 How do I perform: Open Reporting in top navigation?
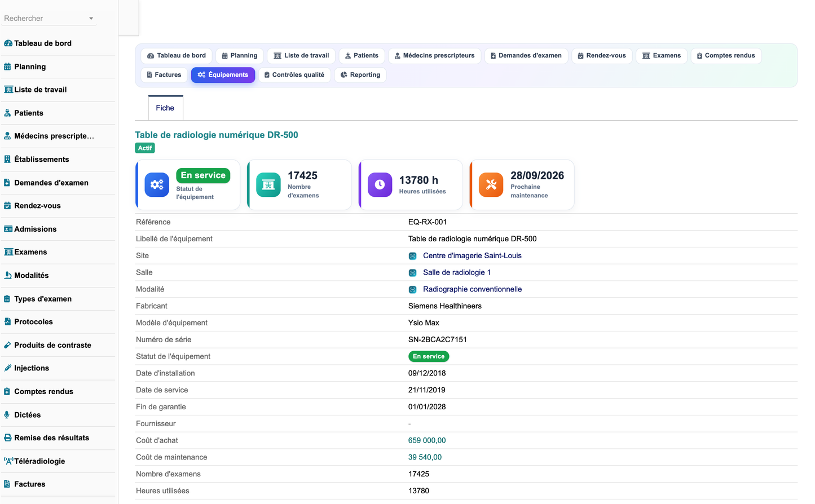point(360,75)
